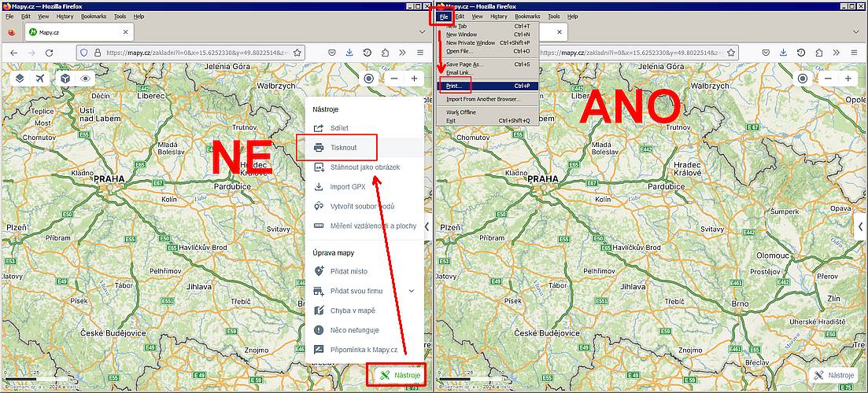This screenshot has width=868, height=393.
Task: Click tracking protection shield in left window address bar
Action: (85, 53)
